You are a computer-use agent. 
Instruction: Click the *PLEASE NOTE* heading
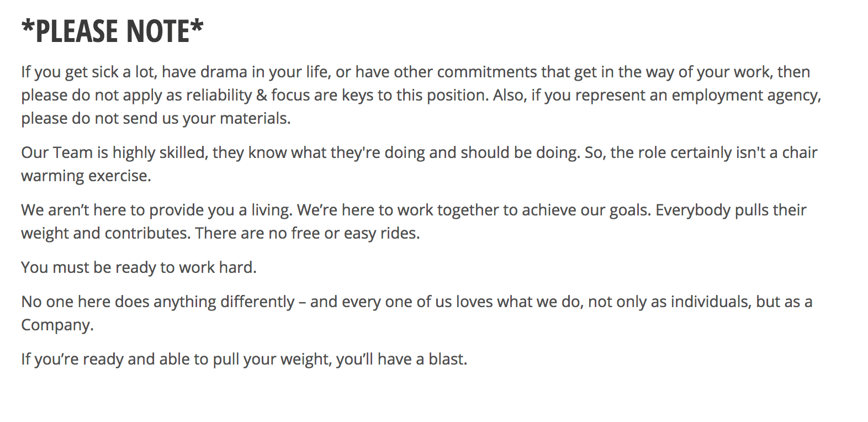tap(112, 31)
